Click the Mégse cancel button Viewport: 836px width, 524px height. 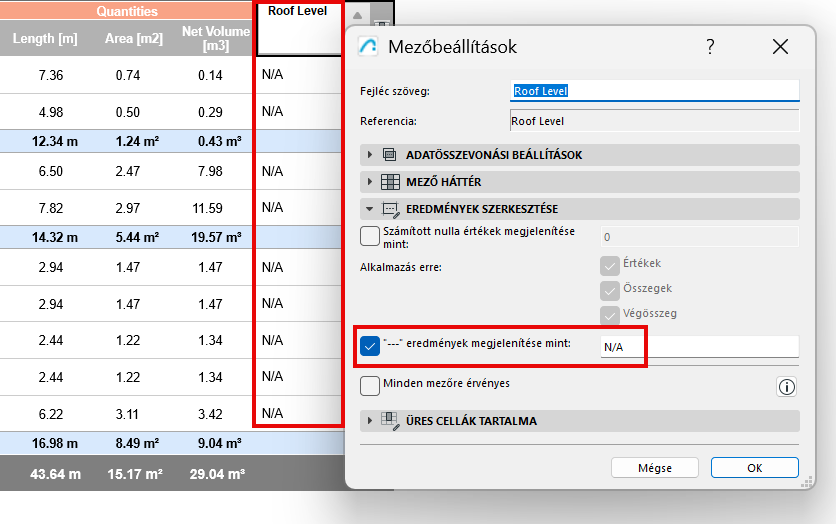[655, 468]
